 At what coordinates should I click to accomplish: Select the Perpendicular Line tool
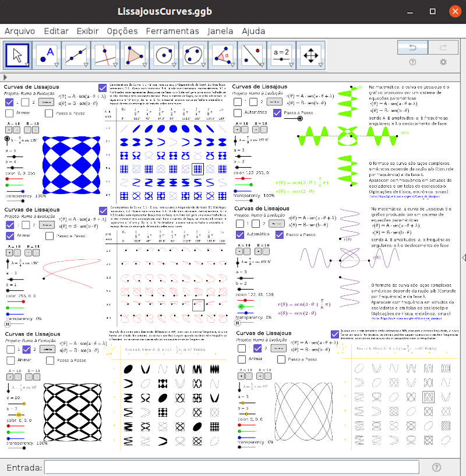click(x=105, y=55)
